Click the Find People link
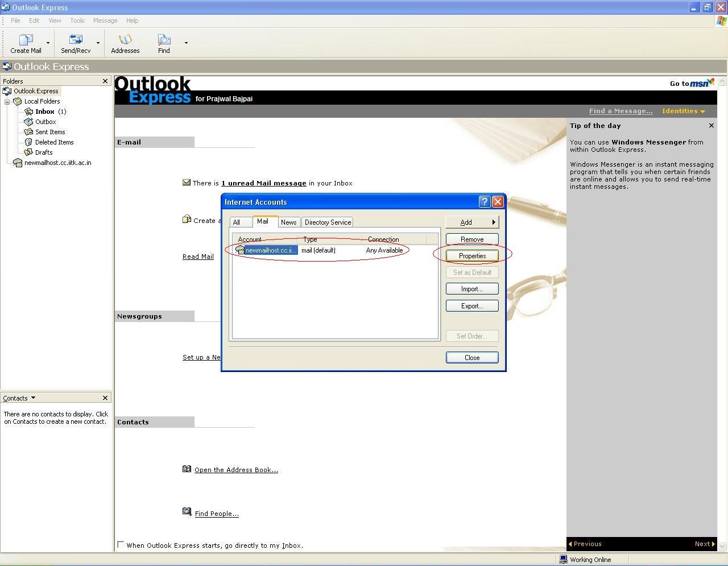This screenshot has height=566, width=728. 217,514
